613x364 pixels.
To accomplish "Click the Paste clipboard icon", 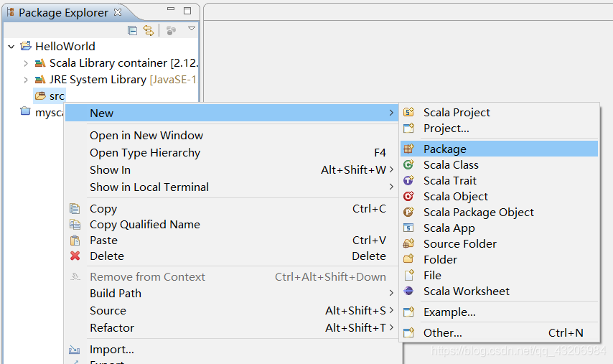I will coord(75,240).
